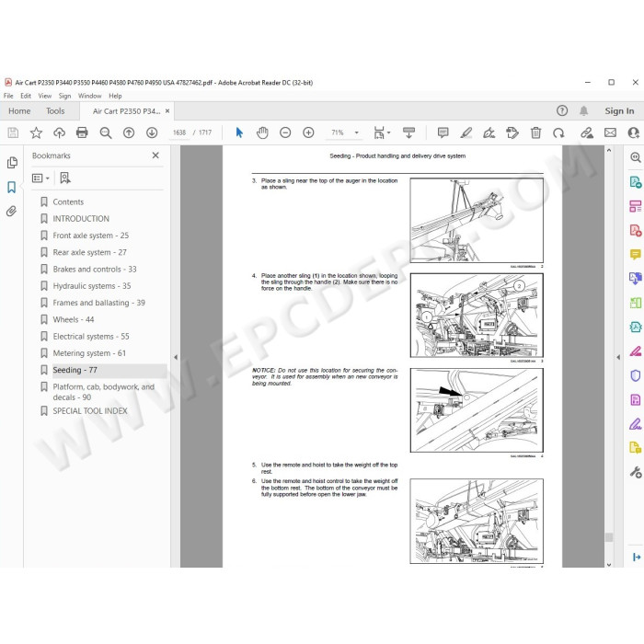Activate the Hand pan tool
Screen dimensions: 644x644
click(x=262, y=132)
